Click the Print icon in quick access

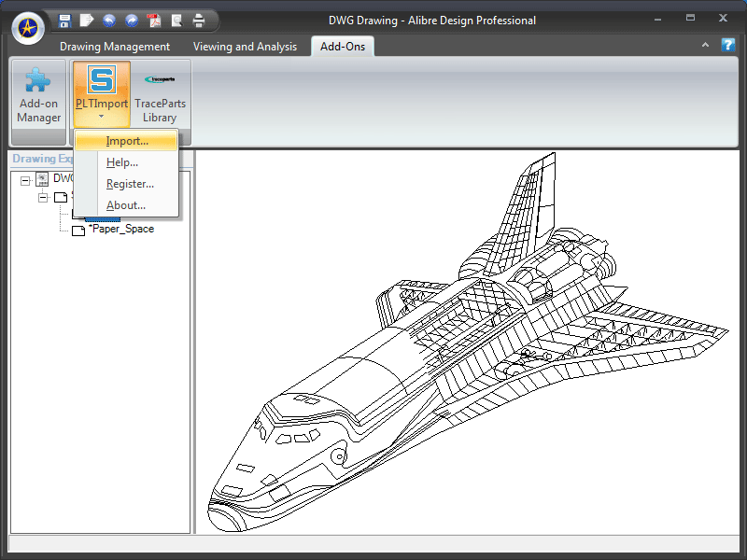pyautogui.click(x=198, y=20)
